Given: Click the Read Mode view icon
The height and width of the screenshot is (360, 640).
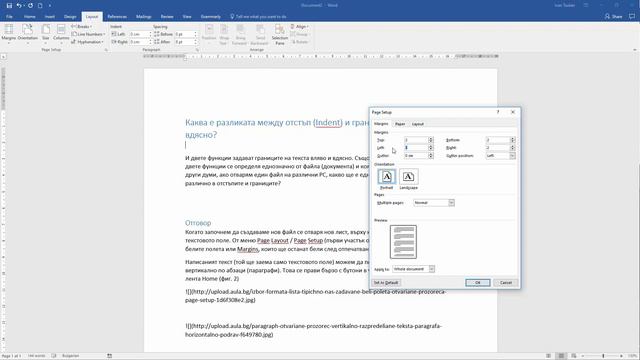Looking at the screenshot, I should click(548, 356).
